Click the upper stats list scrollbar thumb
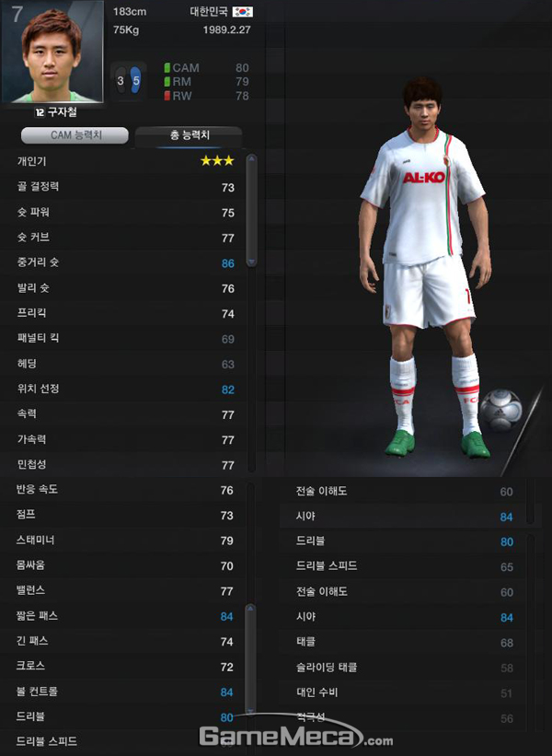The width and height of the screenshot is (552, 756). coord(251,210)
